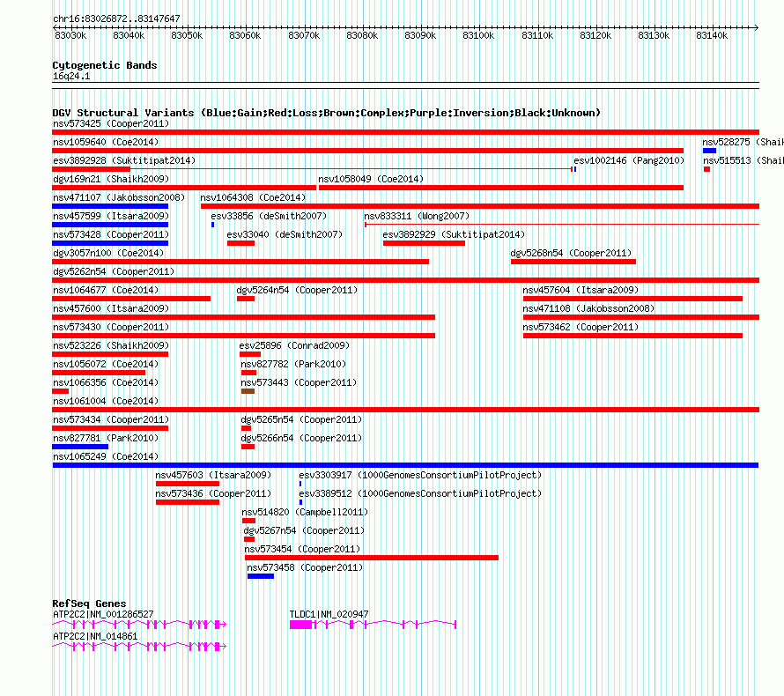784x696 pixels.
Task: Select the nsv1059640 (Coe2014) variant label
Action: point(106,142)
